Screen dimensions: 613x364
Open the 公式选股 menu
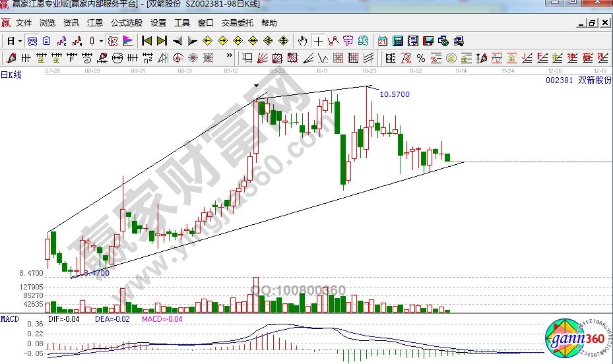(126, 22)
